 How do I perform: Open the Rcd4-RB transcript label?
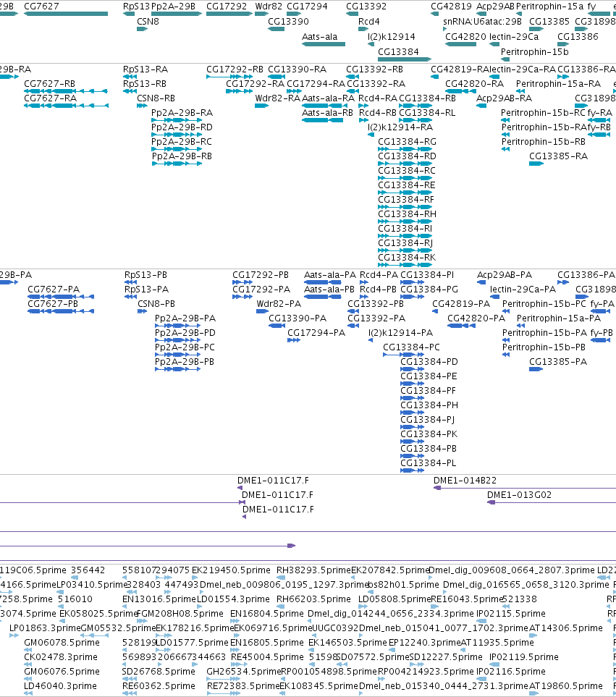click(378, 113)
